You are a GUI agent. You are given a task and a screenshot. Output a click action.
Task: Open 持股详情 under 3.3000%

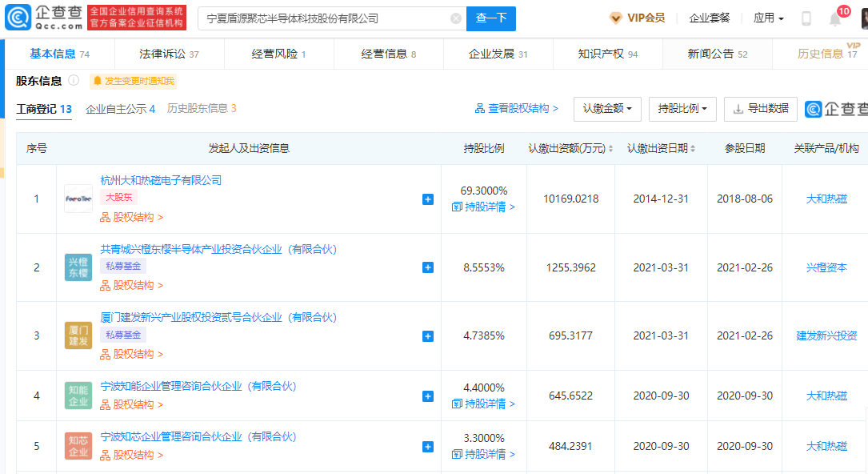pyautogui.click(x=483, y=454)
